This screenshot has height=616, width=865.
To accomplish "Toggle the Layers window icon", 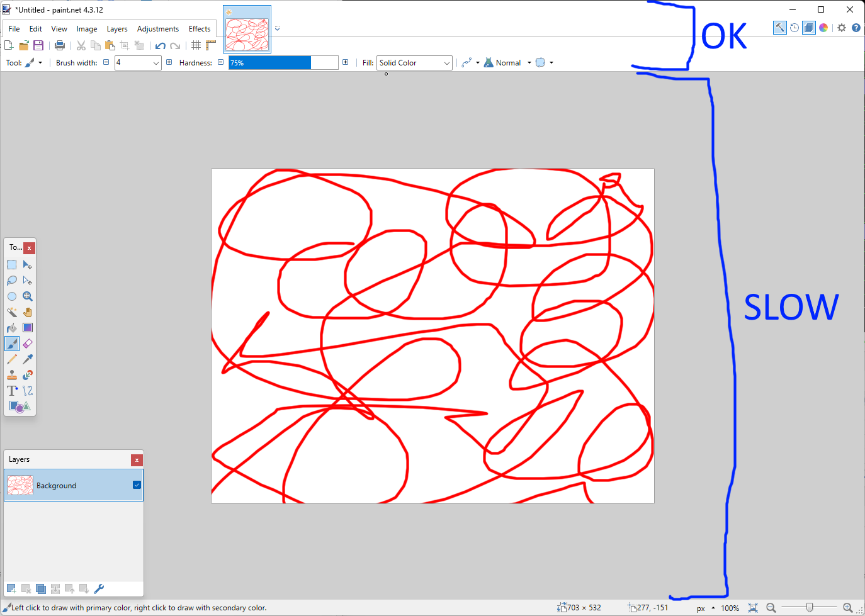I will [809, 28].
